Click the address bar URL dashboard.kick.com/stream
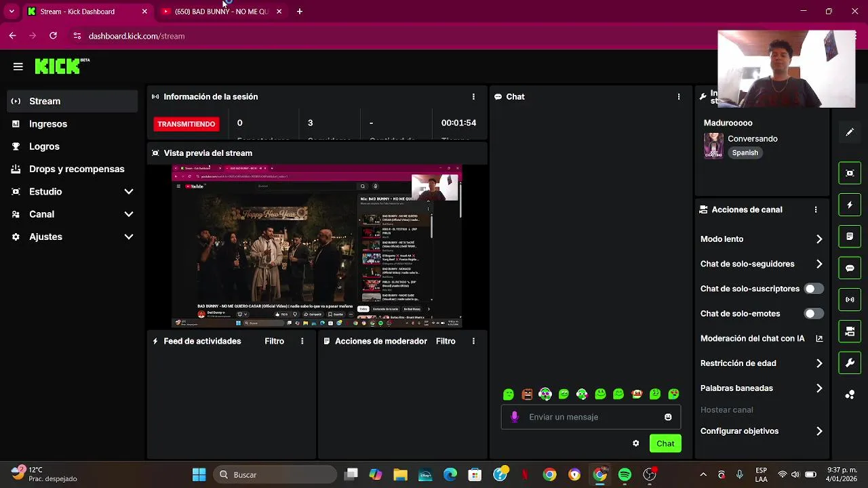Viewport: 868px width, 488px height. [136, 36]
